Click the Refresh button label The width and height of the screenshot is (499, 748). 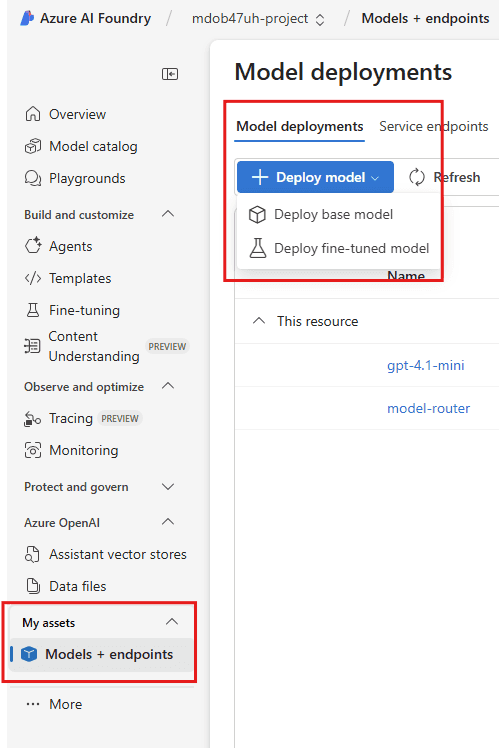(457, 177)
